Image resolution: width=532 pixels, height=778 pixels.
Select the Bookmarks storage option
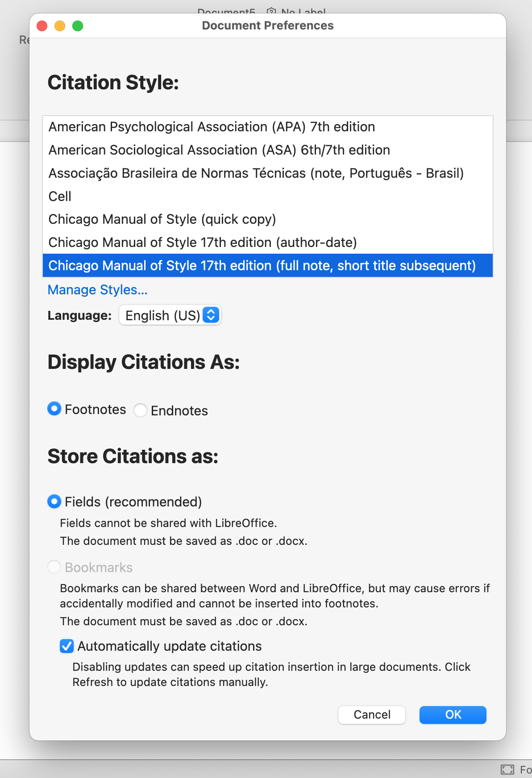54,567
